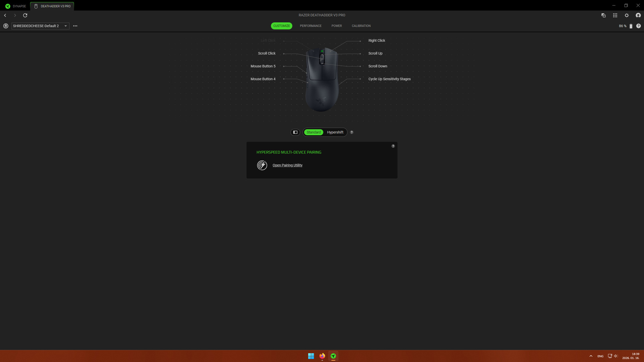Open the user account profile icon
The image size is (644, 362).
coord(638,15)
